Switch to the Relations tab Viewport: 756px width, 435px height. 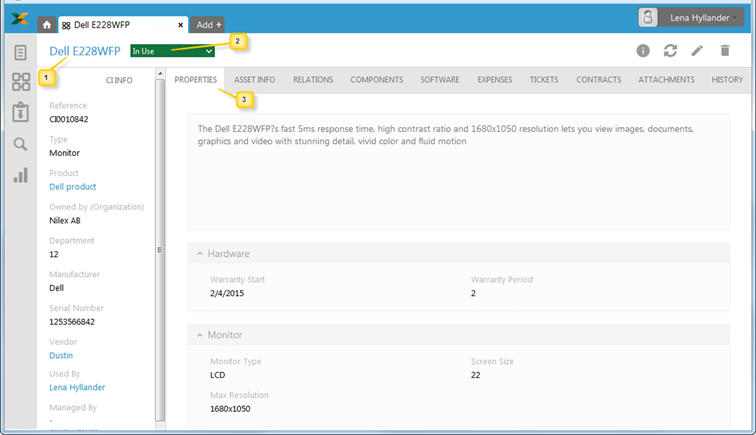(x=312, y=79)
